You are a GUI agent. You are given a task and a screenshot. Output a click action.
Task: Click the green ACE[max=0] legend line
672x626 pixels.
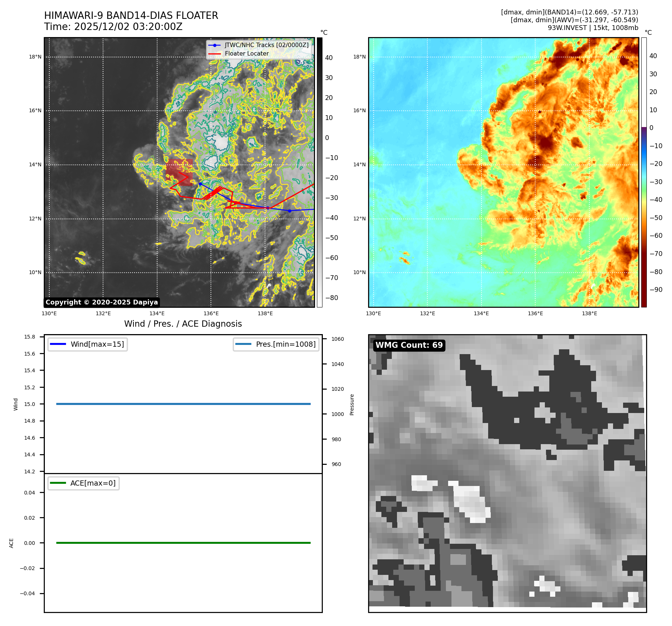[x=58, y=483]
